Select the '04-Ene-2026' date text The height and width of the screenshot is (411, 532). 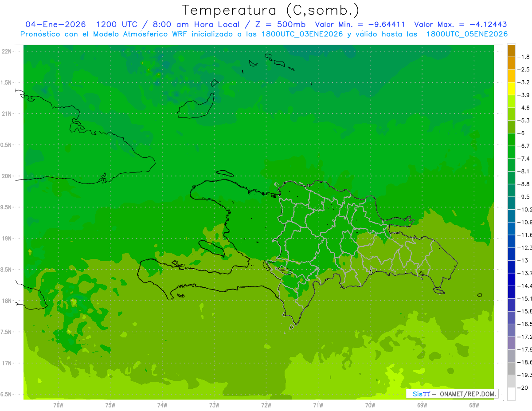pyautogui.click(x=56, y=24)
